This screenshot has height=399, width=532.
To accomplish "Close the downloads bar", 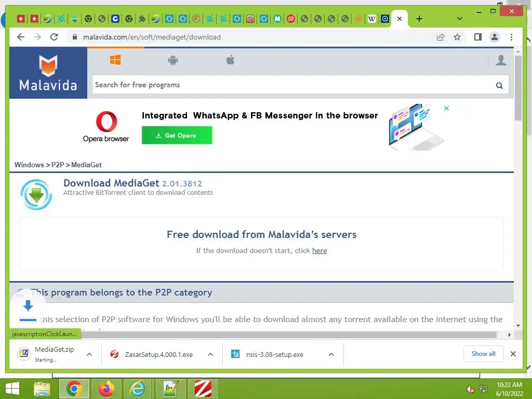I will coord(513,354).
